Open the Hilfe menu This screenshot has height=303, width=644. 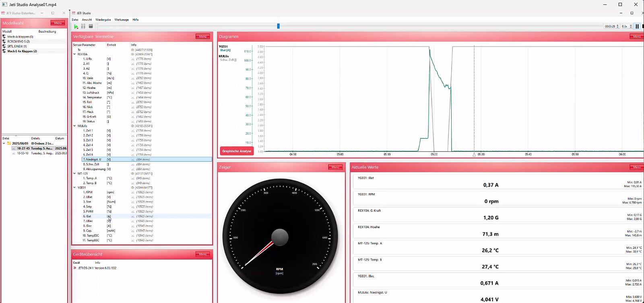[136, 20]
